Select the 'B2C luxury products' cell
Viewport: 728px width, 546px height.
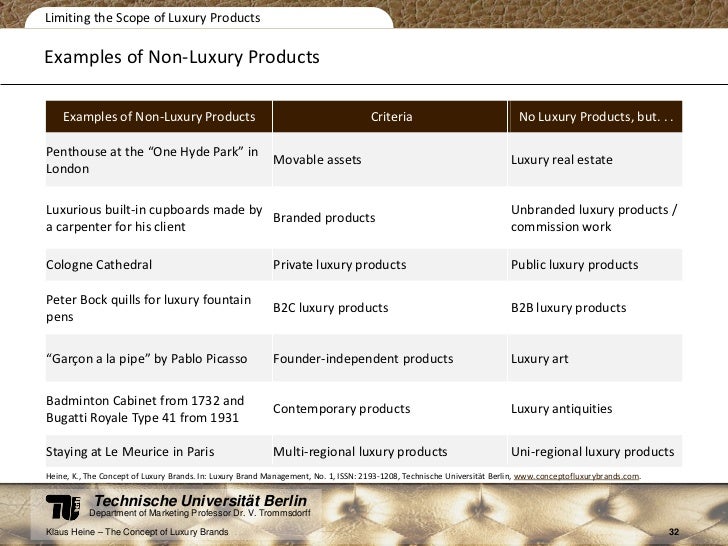click(390, 307)
